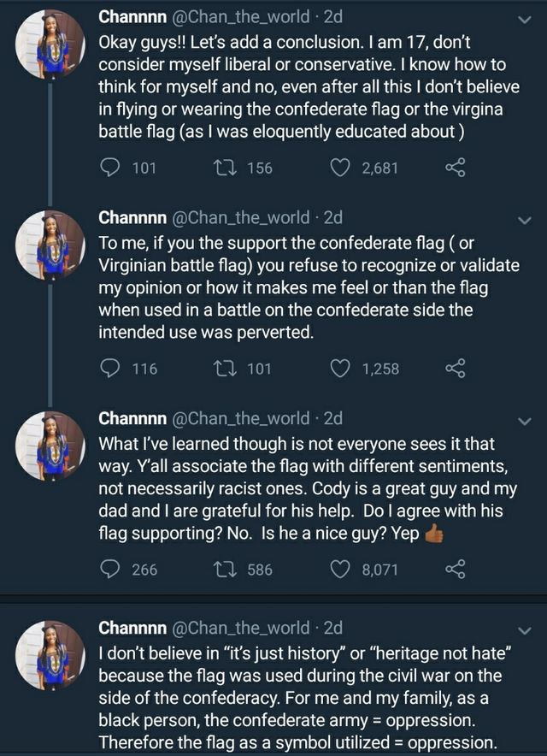
Task: Share the "To me, if you" tweet
Action: click(455, 369)
